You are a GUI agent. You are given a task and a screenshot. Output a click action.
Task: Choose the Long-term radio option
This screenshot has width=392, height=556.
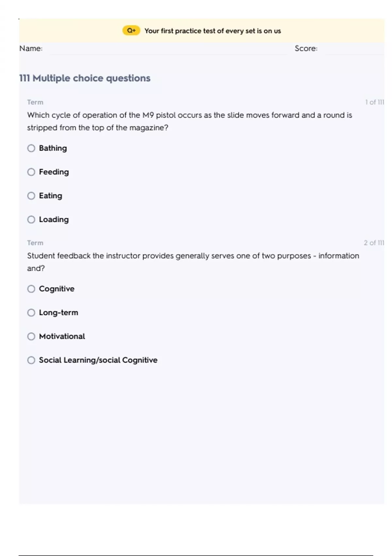tap(31, 313)
